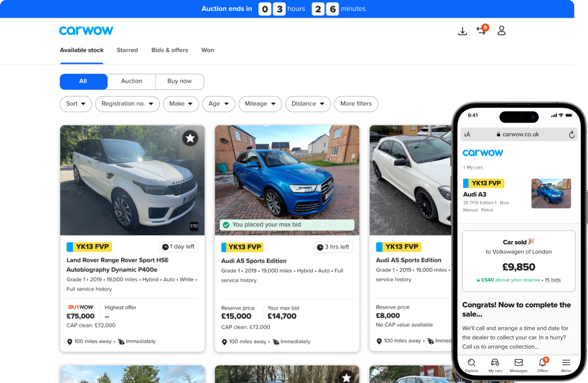Click the £75,000 Buy Now price

pos(80,316)
